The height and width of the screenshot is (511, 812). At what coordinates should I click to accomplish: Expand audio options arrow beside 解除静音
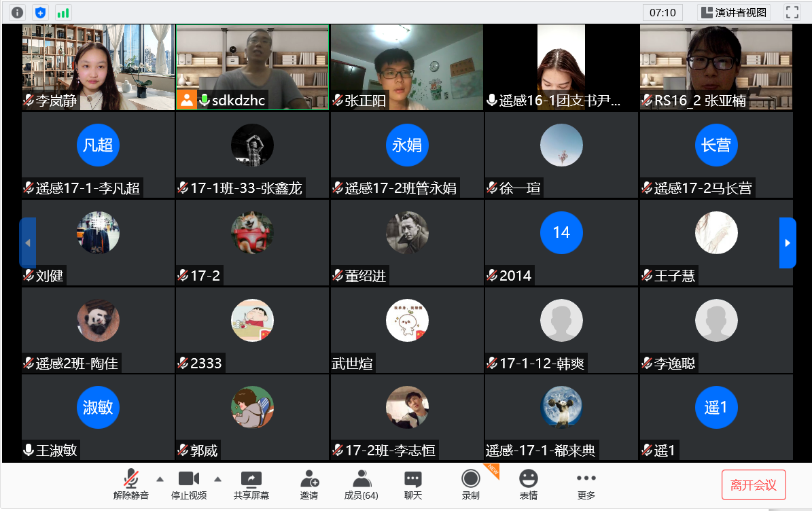(160, 478)
